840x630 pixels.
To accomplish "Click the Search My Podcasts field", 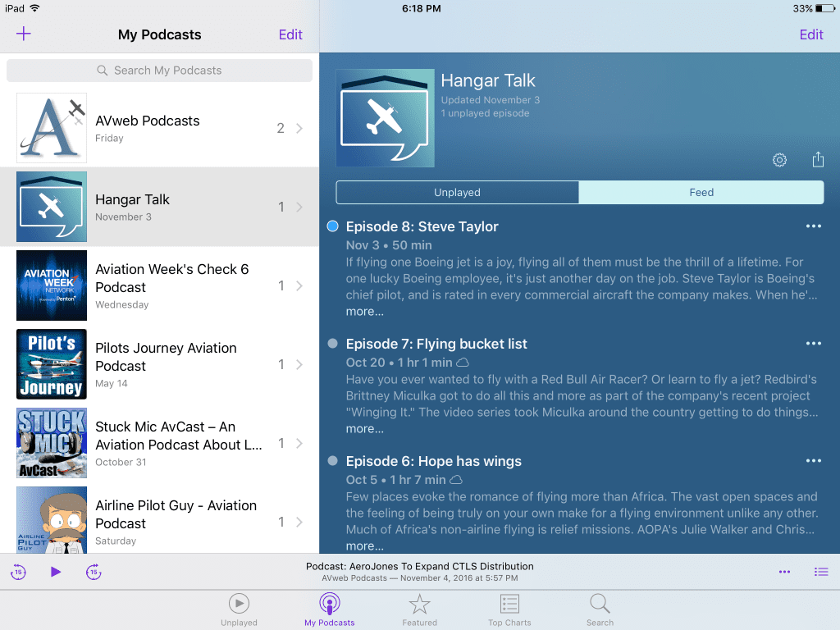I will 160,71.
